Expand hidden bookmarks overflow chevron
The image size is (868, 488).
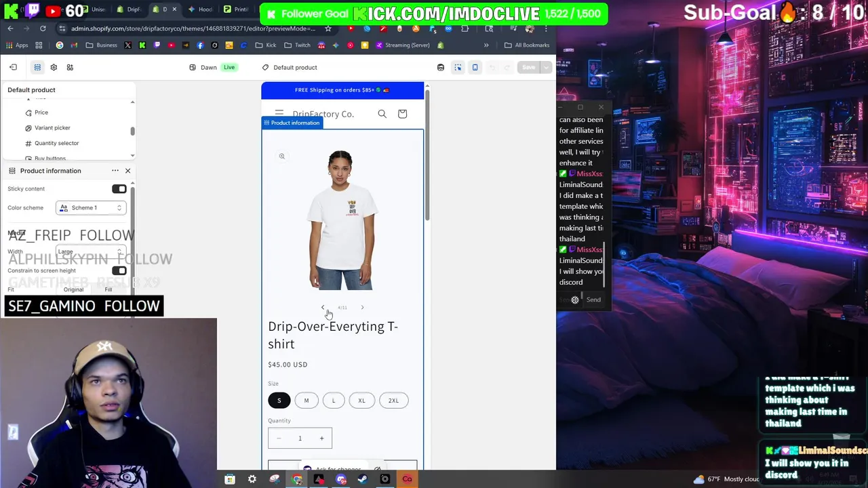486,45
